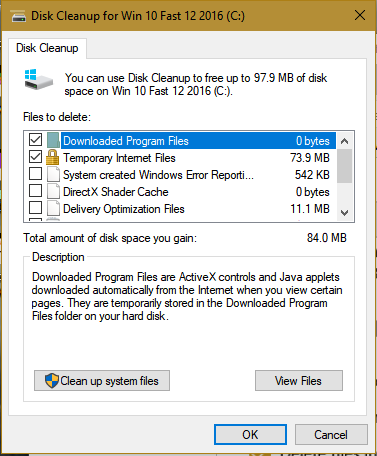
Task: Click the padlock icon for Temporary Internet Files
Action: (x=52, y=157)
